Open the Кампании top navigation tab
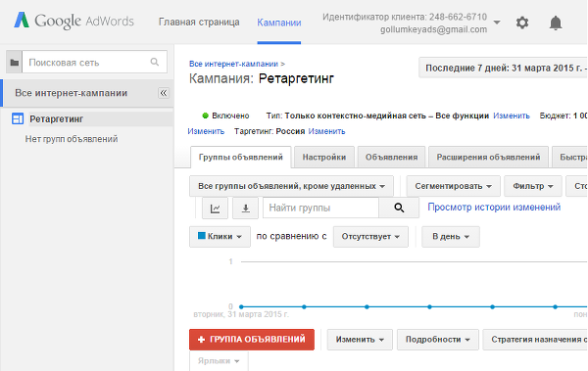The image size is (588, 371). [279, 23]
